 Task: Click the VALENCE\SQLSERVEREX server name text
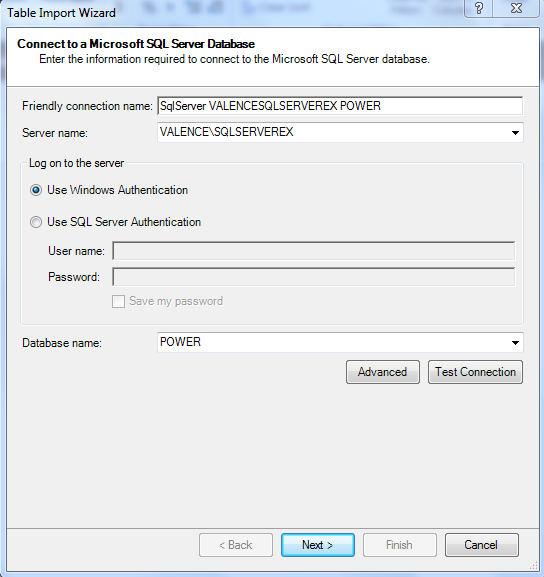226,132
